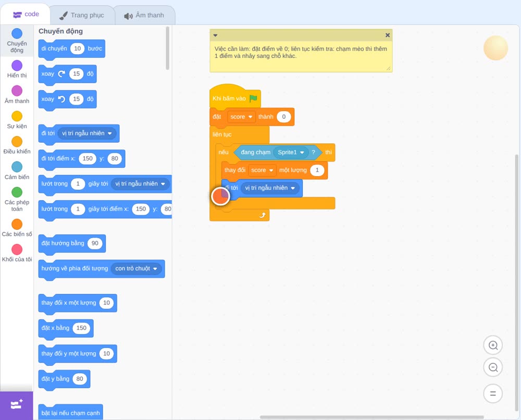This screenshot has height=420, width=521.
Task: Open con trỏ chuột dropdown
Action: [136, 268]
